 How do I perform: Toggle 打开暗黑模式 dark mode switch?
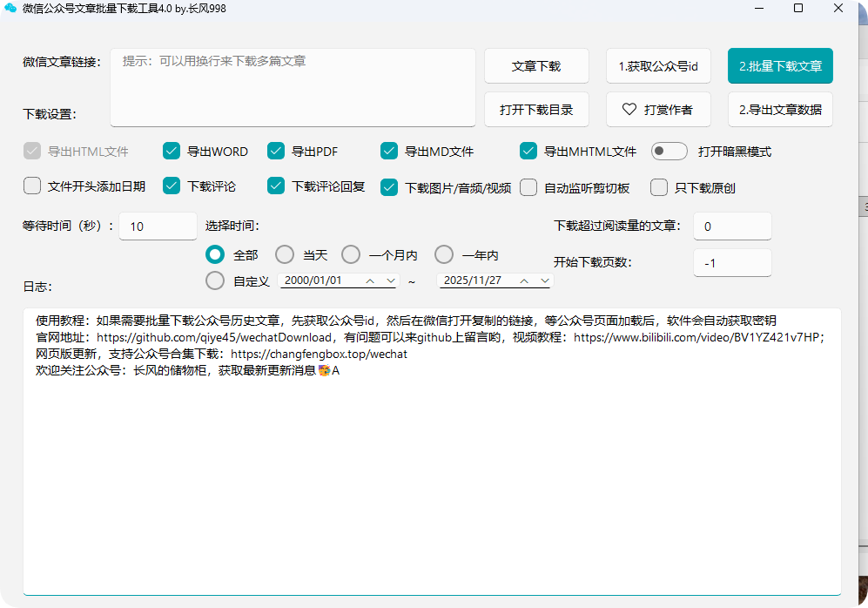[670, 152]
